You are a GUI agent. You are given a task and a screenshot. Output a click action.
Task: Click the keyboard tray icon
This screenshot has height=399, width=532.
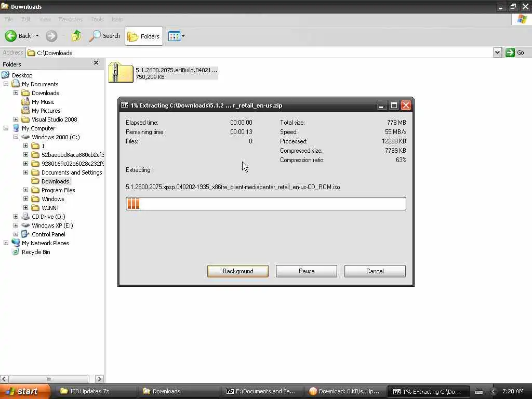(x=478, y=392)
